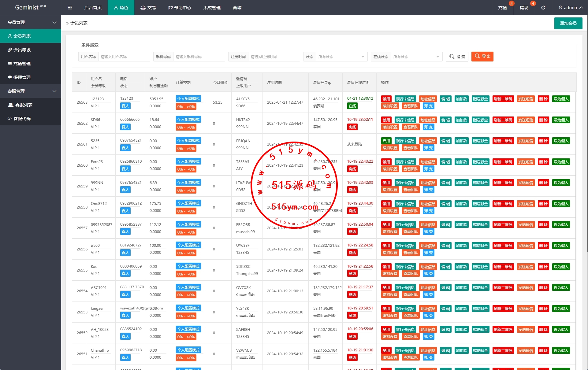Click the sidebar collapse hamburger icon
588x370 pixels.
tap(70, 8)
